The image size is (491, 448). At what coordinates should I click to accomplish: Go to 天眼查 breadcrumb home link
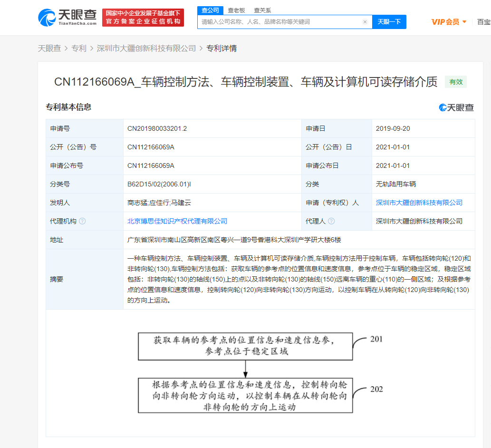pyautogui.click(x=49, y=48)
